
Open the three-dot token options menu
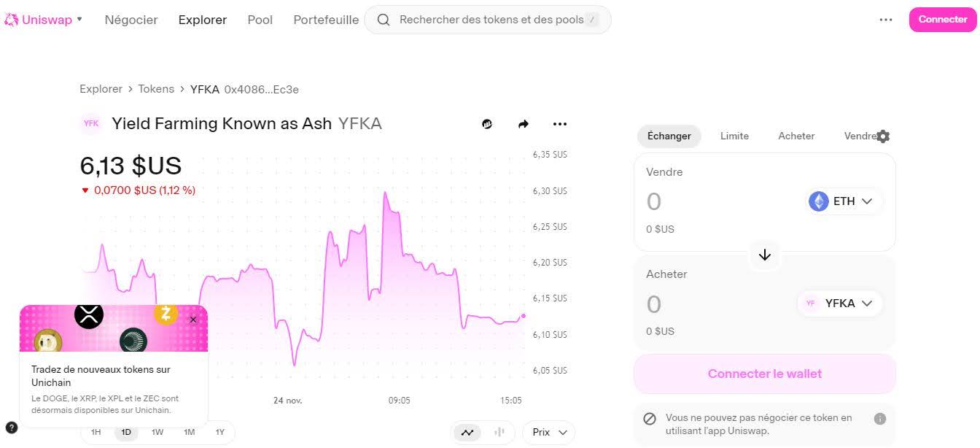pos(560,124)
